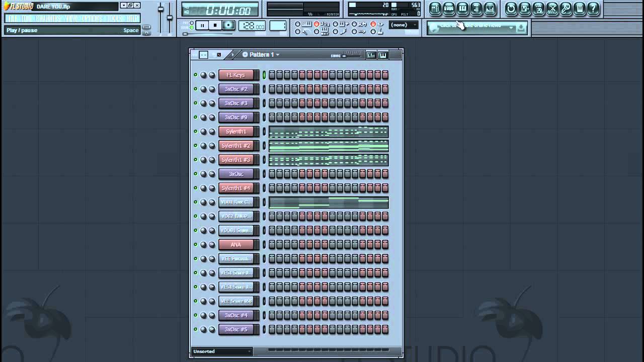This screenshot has width=644, height=362.
Task: Mute the Sylenth1 channel green LED
Action: pyautogui.click(x=195, y=131)
